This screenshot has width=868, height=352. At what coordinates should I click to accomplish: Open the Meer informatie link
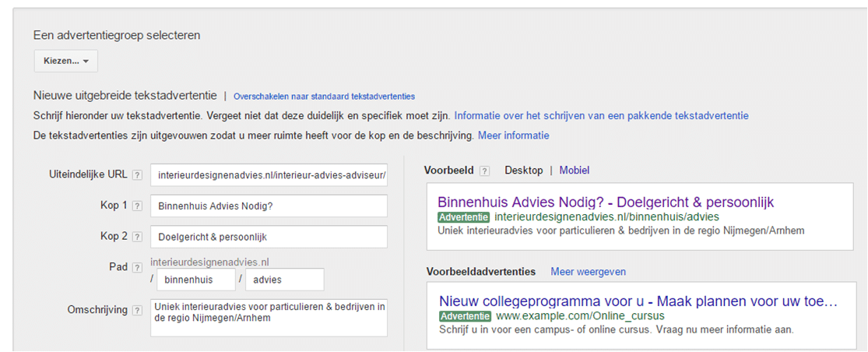pos(513,135)
